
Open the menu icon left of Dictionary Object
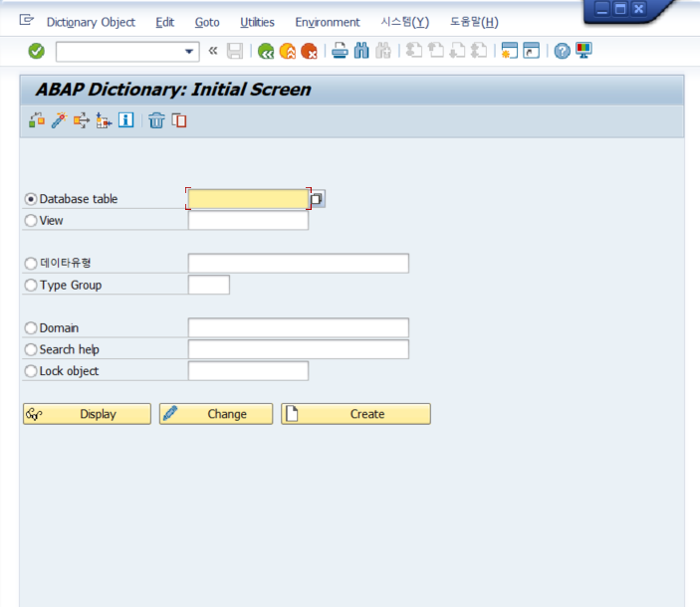26,20
